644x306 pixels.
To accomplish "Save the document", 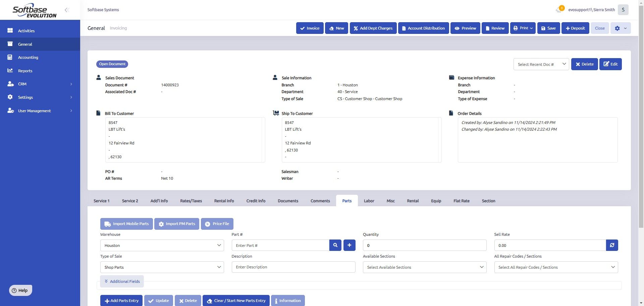I will click(x=548, y=28).
